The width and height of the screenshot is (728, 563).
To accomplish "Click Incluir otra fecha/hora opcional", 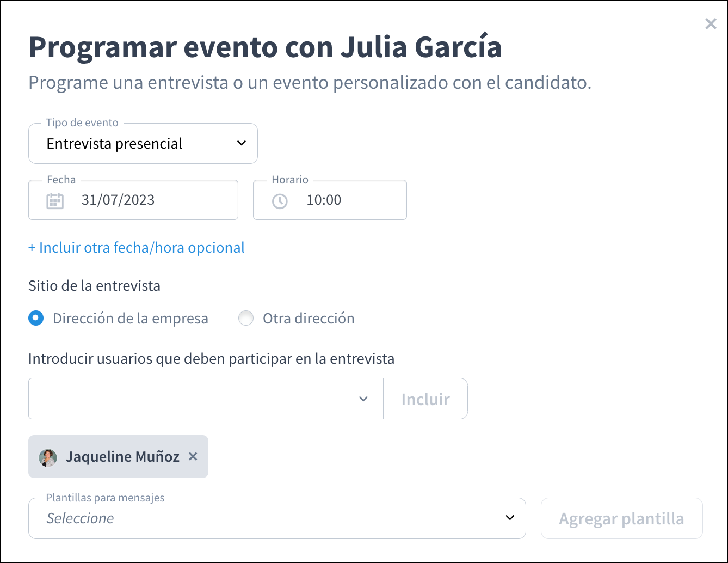I will pyautogui.click(x=136, y=247).
